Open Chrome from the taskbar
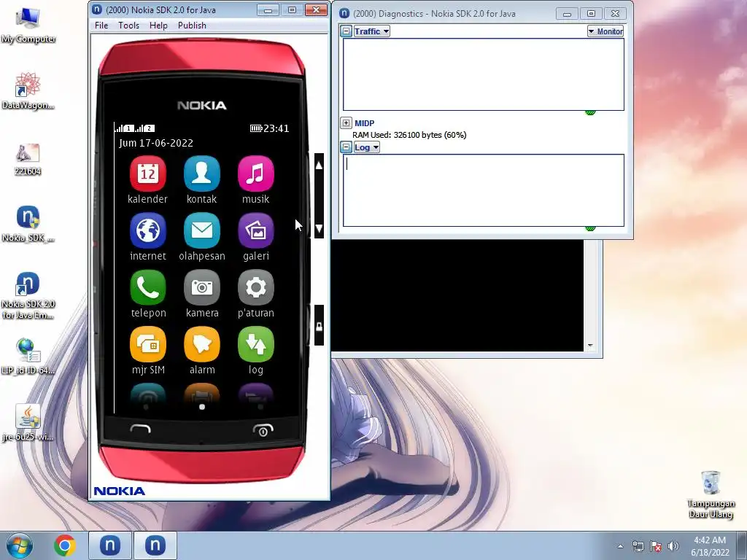The width and height of the screenshot is (747, 560). click(64, 545)
